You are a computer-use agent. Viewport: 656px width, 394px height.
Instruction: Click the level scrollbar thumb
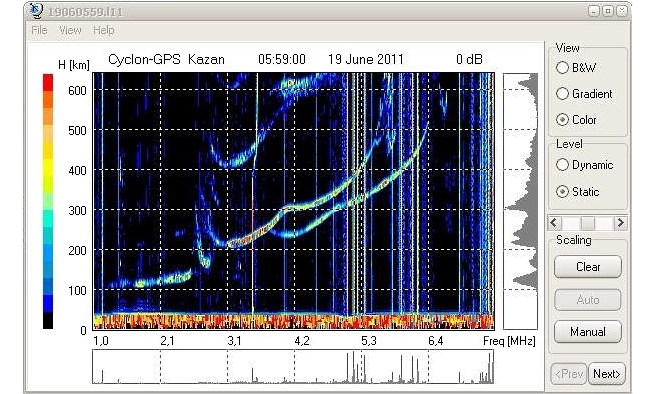click(x=588, y=223)
